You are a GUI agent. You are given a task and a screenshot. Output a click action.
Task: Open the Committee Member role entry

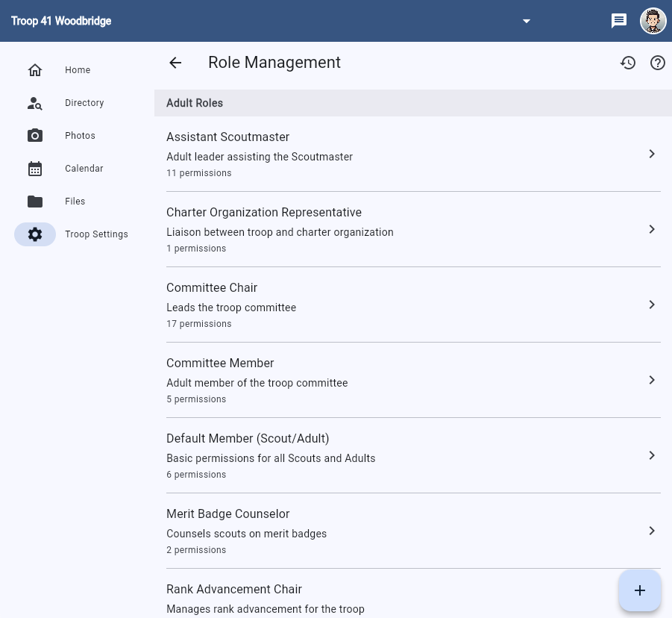(414, 380)
